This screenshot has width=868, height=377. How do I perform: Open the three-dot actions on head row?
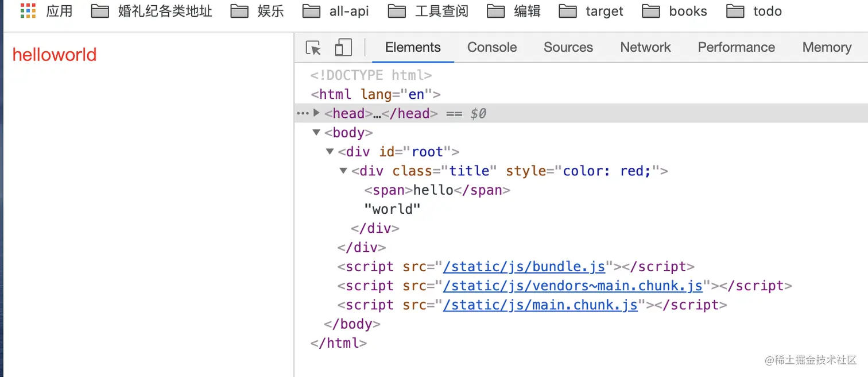[x=303, y=114]
